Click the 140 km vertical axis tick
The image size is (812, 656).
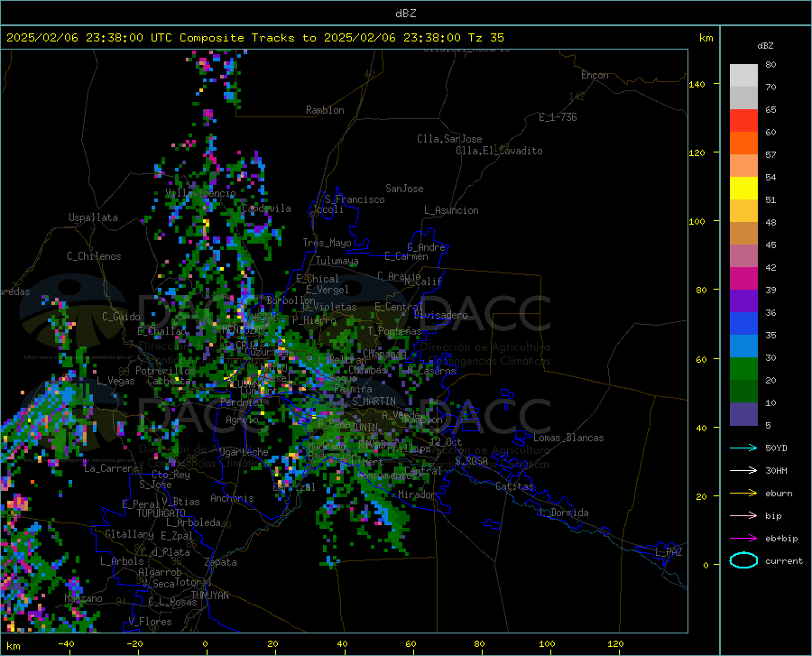tap(697, 84)
